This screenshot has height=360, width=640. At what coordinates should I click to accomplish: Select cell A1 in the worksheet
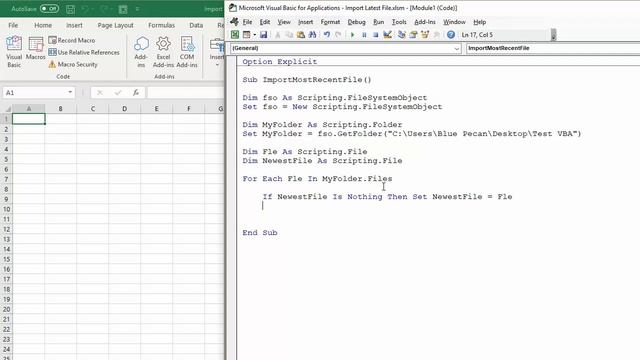coord(29,119)
